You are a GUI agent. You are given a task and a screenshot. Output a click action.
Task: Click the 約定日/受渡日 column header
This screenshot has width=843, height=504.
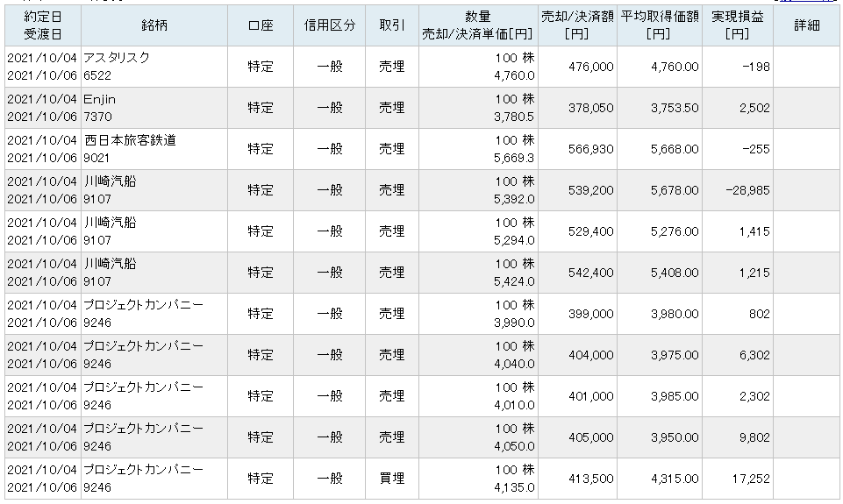click(43, 25)
